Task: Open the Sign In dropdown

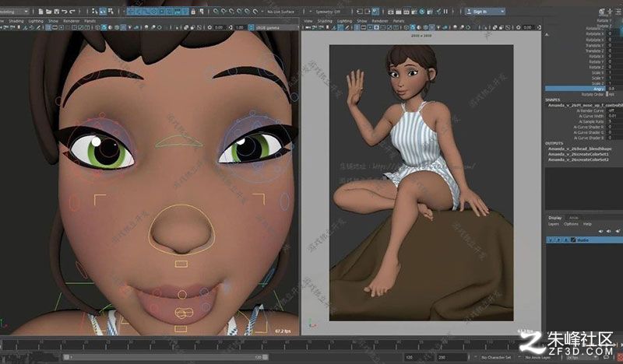Action: point(485,12)
